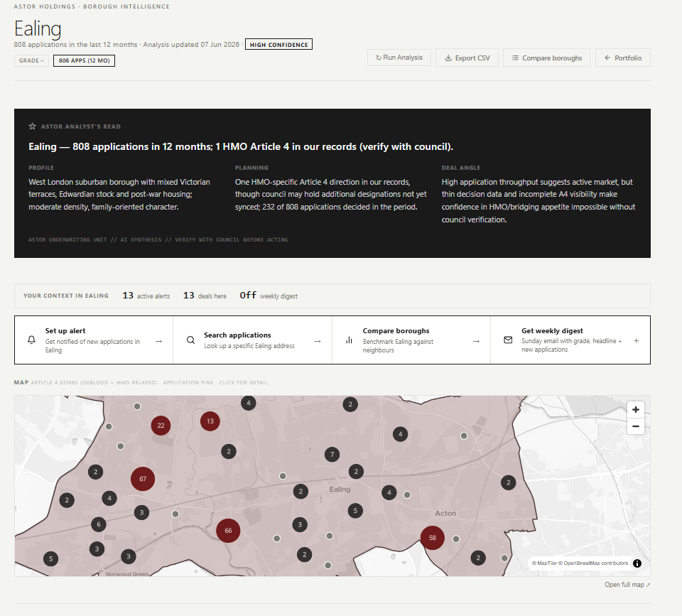The height and width of the screenshot is (616, 682).
Task: Open the Compare boroughs benchmark card
Action: click(x=411, y=340)
